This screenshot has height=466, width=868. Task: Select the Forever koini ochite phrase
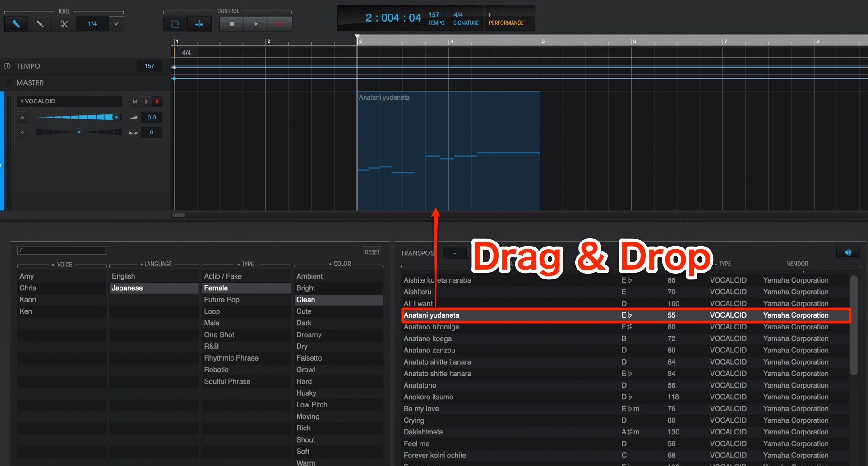click(x=625, y=455)
